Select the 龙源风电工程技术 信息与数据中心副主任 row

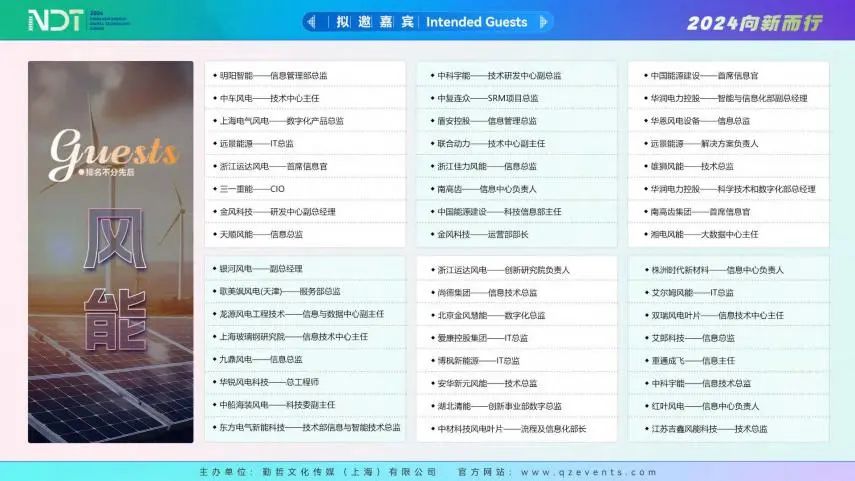tap(305, 314)
